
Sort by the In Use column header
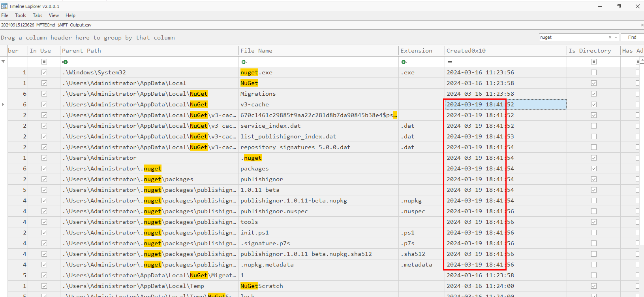[44, 51]
